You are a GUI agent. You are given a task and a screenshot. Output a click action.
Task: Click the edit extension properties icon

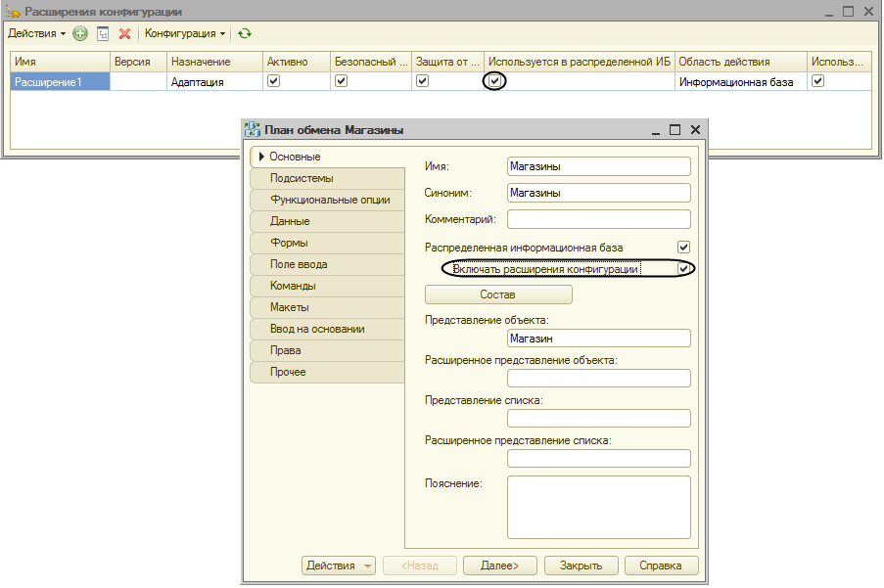[103, 34]
